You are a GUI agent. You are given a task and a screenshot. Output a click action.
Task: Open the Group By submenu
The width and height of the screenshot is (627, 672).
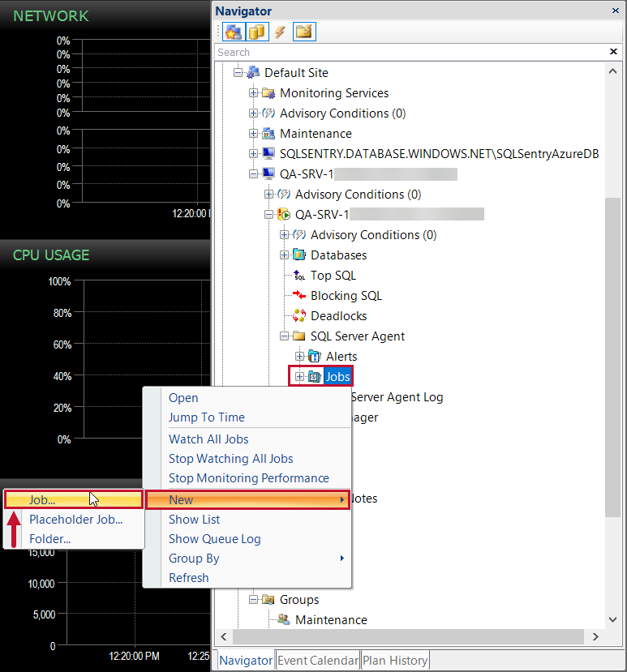click(x=247, y=559)
